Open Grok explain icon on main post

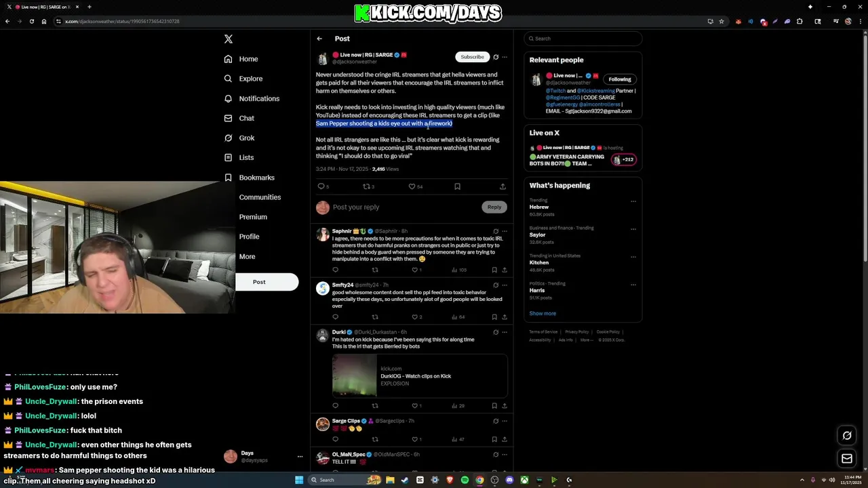496,57
